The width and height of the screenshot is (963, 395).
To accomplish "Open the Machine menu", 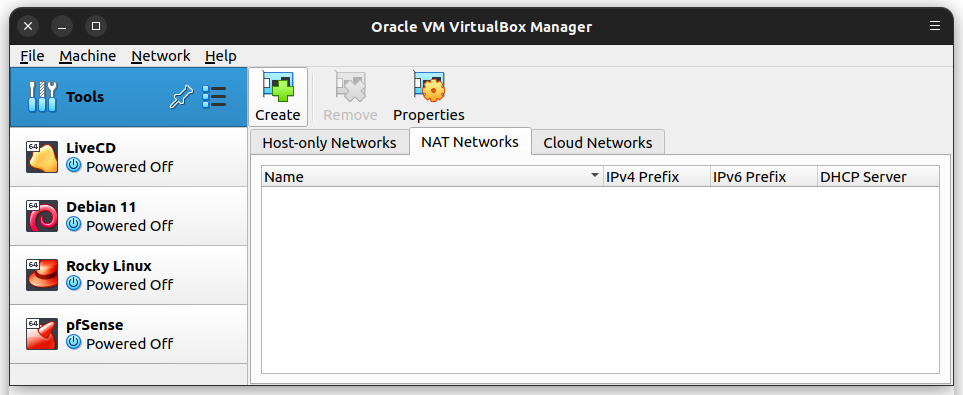I will point(88,56).
